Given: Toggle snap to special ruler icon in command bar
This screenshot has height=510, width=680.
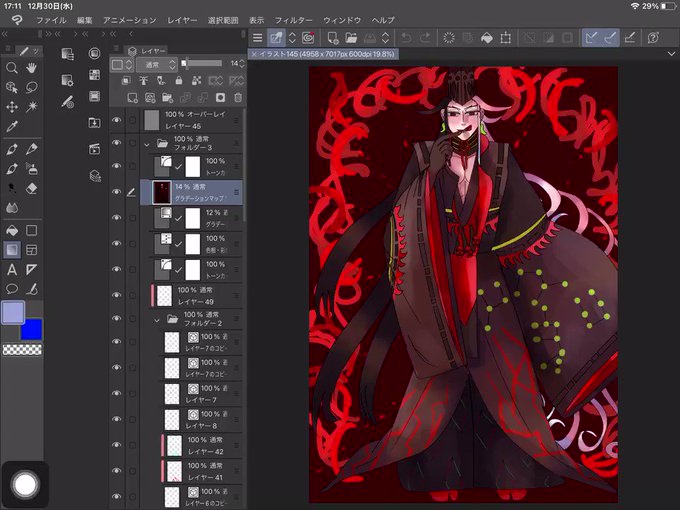Looking at the screenshot, I should [x=610, y=38].
